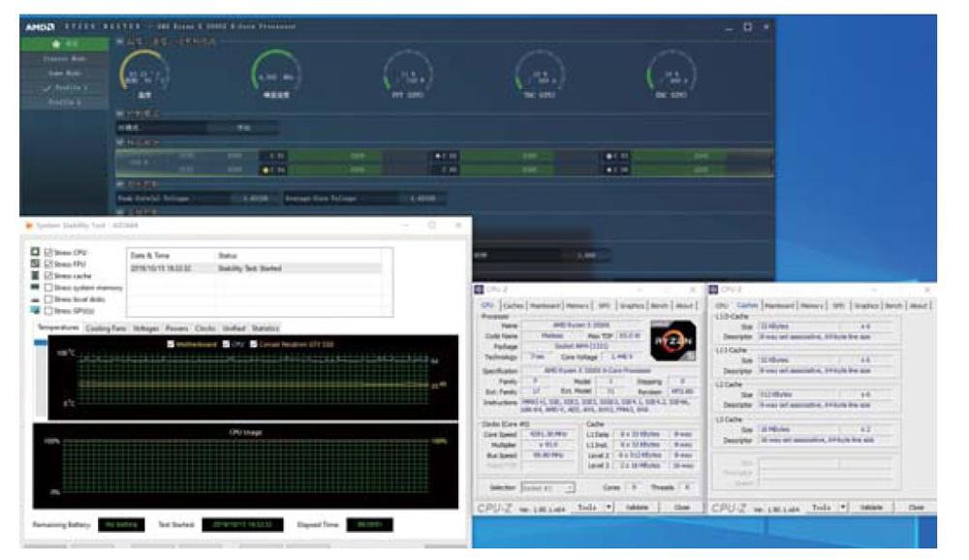Open the Powers tab in AIDA64
Viewport: 969px width, 560px height.
point(176,328)
